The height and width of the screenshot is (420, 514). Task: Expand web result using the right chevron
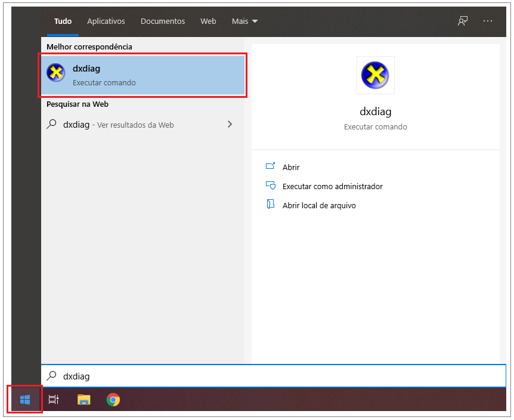pos(230,125)
